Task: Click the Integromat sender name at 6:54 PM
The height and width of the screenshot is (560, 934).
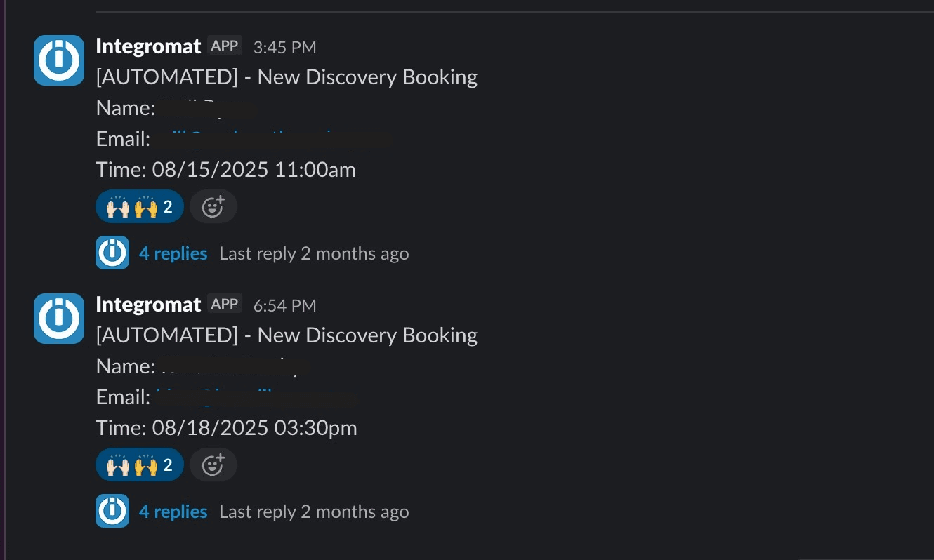Action: pyautogui.click(x=148, y=305)
